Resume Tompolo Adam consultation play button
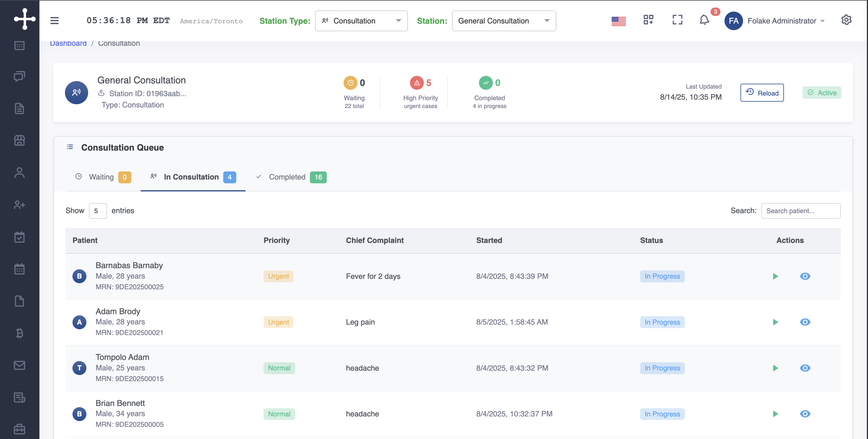Screen dimensions: 868x439 (x=775, y=368)
